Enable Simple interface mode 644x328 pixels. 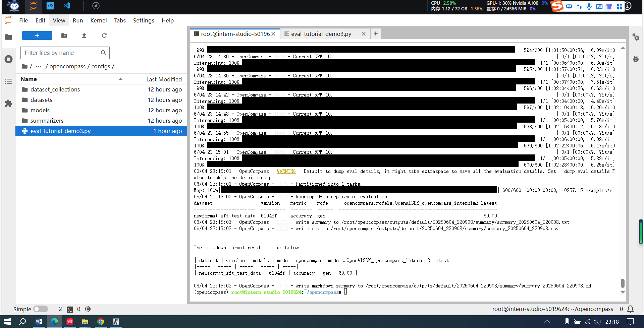[41, 309]
